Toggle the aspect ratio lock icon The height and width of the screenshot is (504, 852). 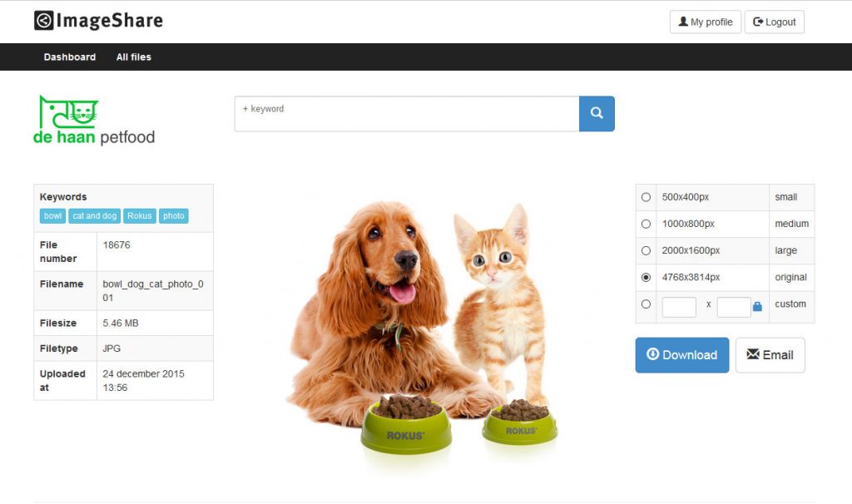point(757,307)
